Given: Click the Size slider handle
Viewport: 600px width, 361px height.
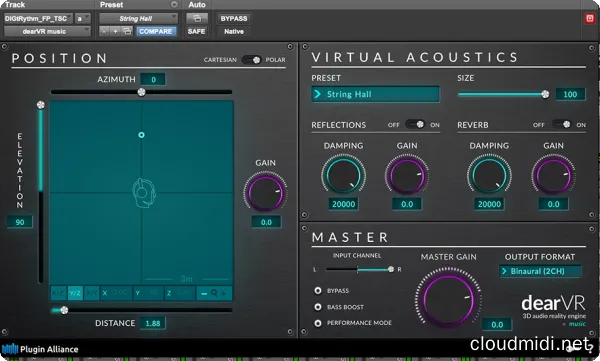Looking at the screenshot, I should point(545,94).
